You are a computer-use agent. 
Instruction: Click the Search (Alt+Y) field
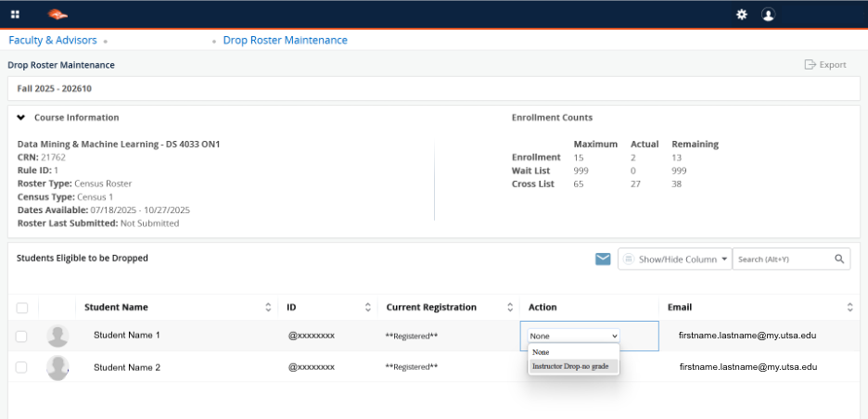click(782, 260)
